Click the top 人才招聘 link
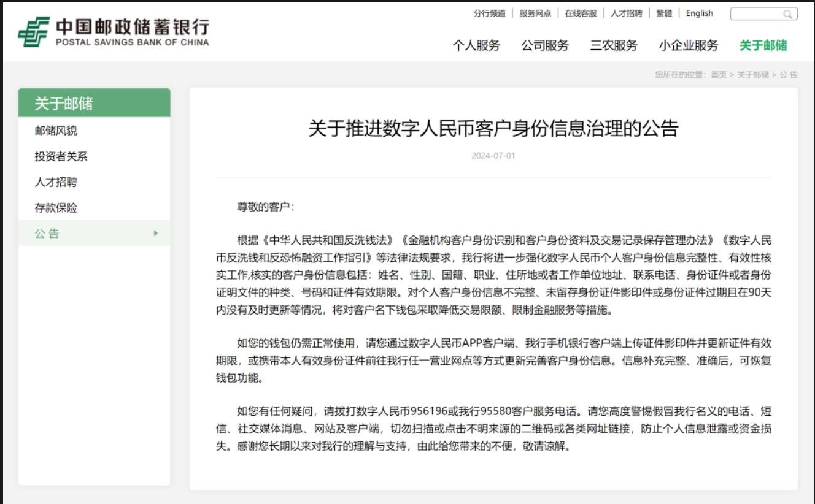The height and width of the screenshot is (504, 815). point(626,13)
